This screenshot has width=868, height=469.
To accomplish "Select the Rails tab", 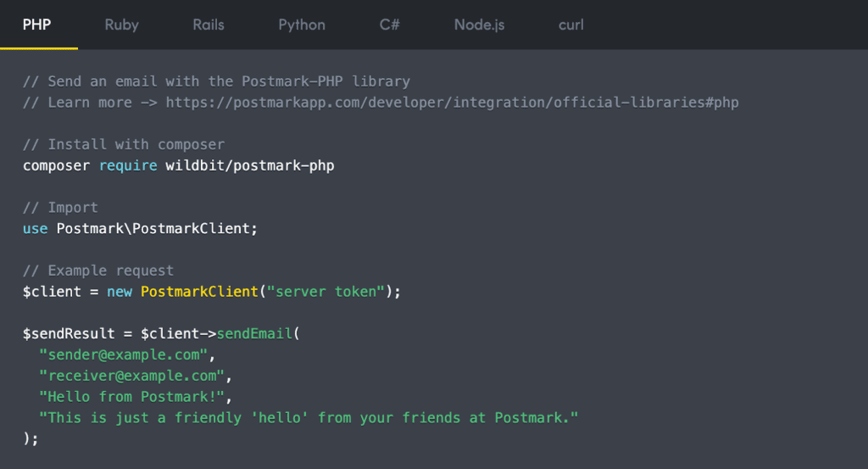I will [x=208, y=25].
